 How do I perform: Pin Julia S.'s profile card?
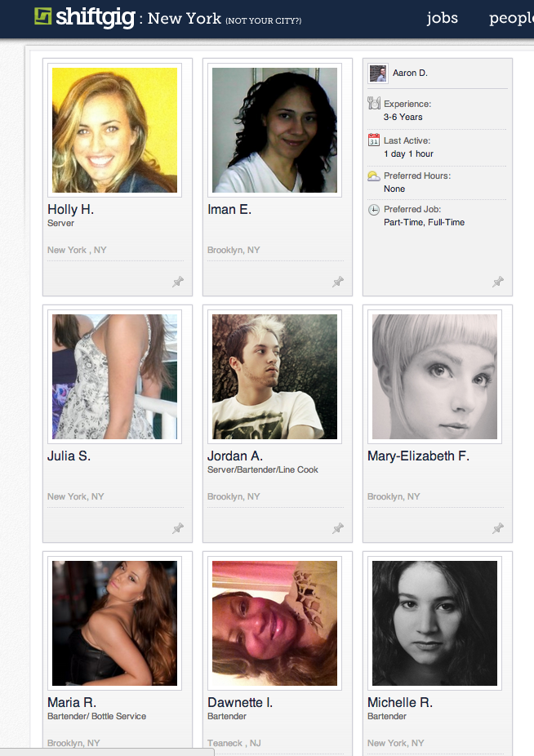click(178, 528)
